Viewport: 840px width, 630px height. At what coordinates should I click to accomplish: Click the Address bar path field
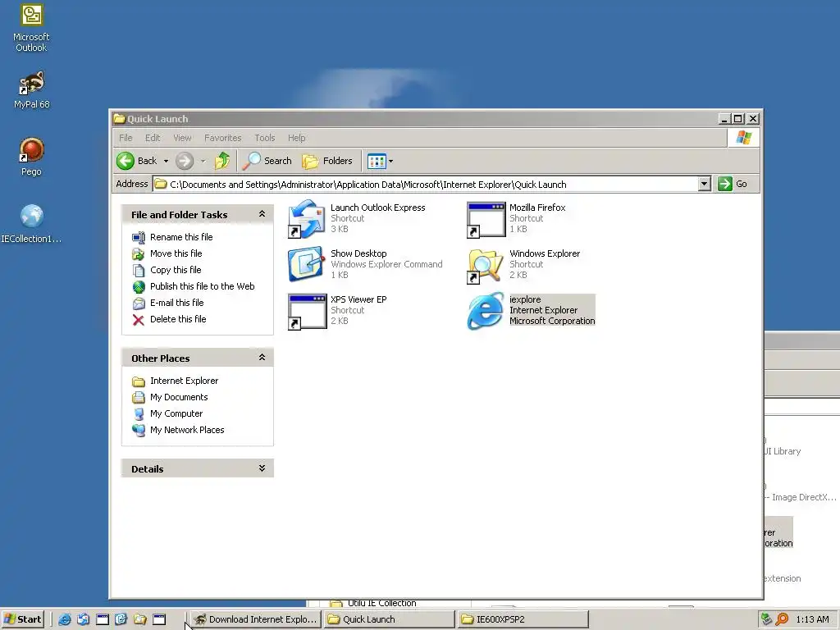pos(426,185)
